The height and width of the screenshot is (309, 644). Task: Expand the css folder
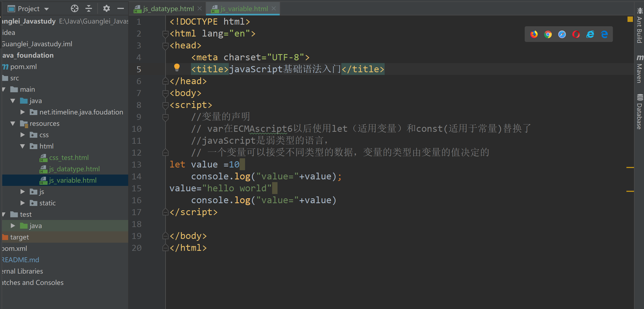pos(23,135)
